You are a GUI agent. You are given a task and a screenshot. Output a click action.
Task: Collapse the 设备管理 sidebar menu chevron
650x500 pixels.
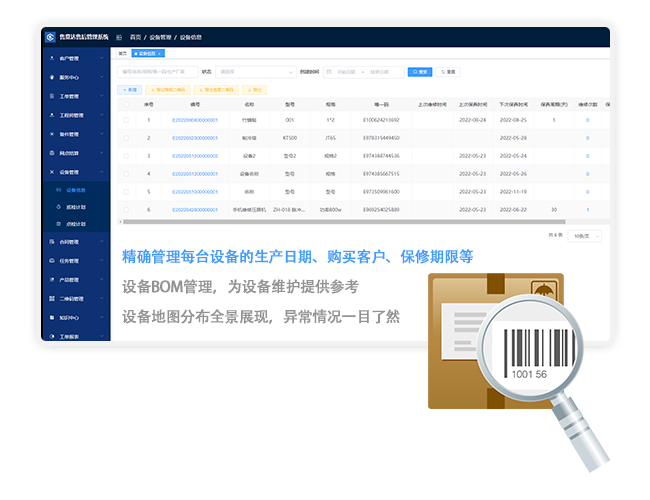coord(102,171)
